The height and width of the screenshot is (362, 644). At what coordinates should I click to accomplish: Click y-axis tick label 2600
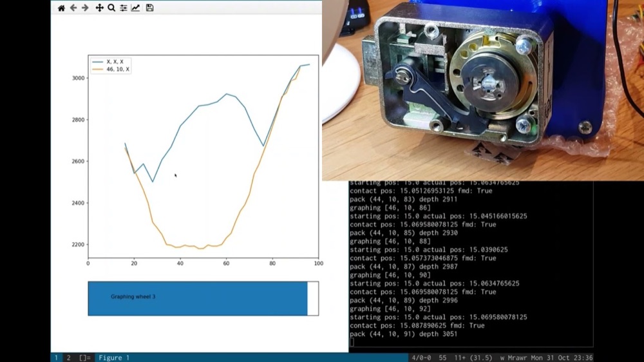tap(78, 162)
